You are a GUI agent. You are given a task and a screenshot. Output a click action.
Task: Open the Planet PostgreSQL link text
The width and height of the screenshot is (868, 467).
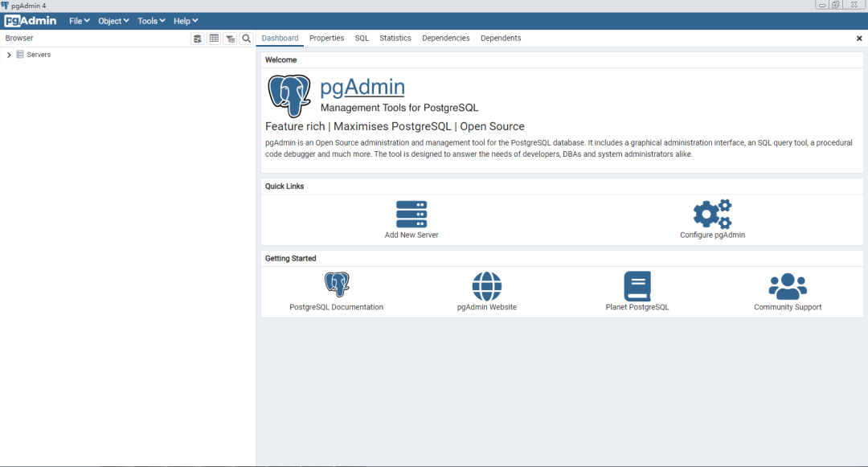pos(637,307)
